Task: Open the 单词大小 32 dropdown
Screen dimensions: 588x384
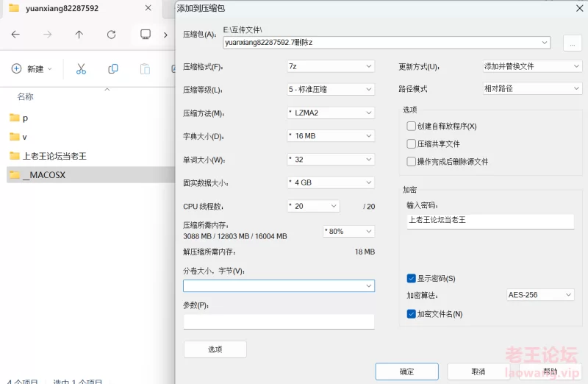Action: (331, 159)
